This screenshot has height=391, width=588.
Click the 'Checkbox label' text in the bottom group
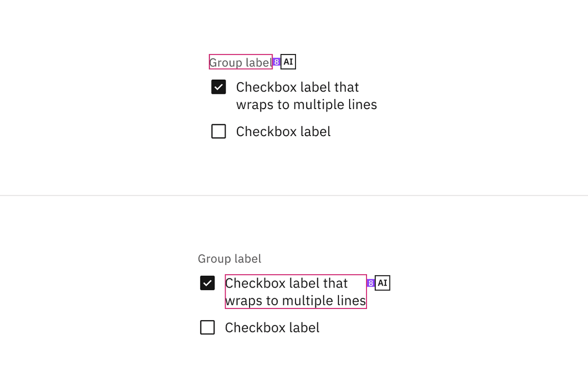[272, 327]
